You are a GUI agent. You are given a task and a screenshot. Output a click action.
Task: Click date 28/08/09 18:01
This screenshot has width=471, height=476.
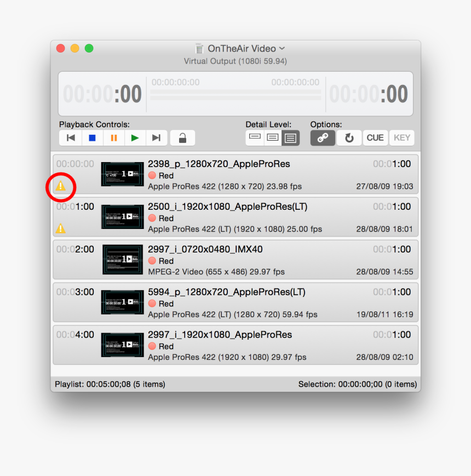tap(384, 229)
